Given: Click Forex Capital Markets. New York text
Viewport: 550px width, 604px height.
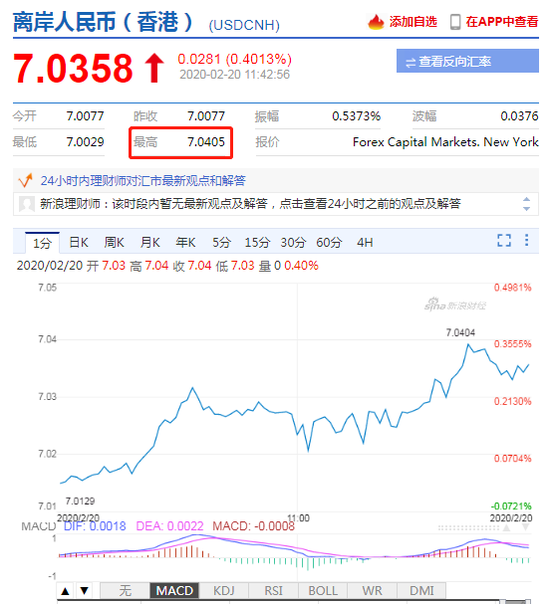Looking at the screenshot, I should coord(446,142).
